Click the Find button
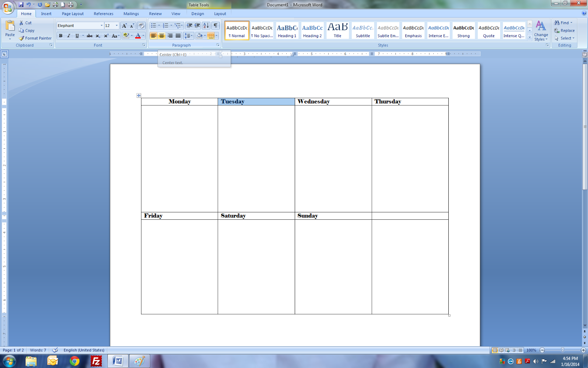Viewport: 588px width, 368px height. (563, 23)
